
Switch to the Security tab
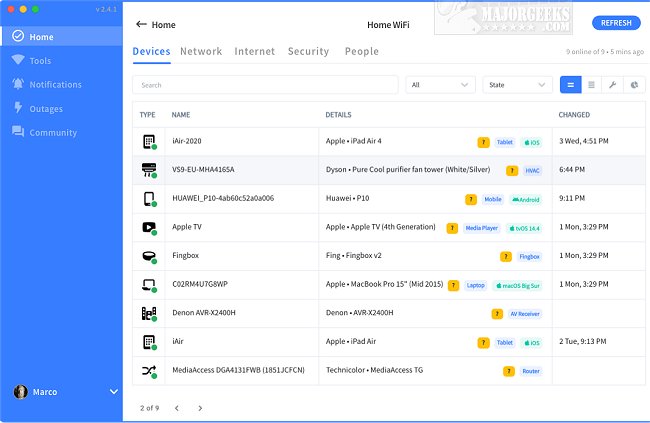coord(308,51)
